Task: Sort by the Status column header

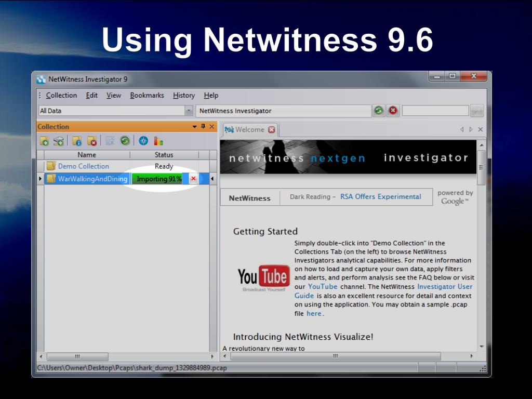Action: (164, 155)
